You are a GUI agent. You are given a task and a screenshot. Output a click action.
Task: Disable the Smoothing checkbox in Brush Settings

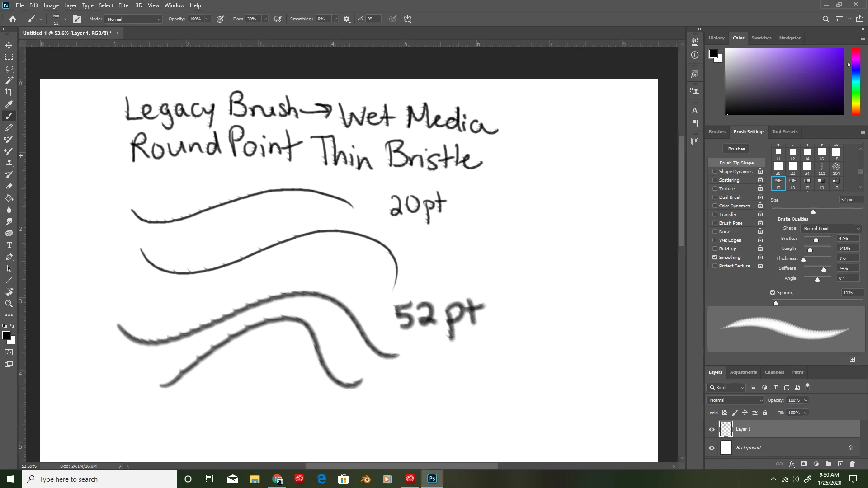pyautogui.click(x=715, y=257)
